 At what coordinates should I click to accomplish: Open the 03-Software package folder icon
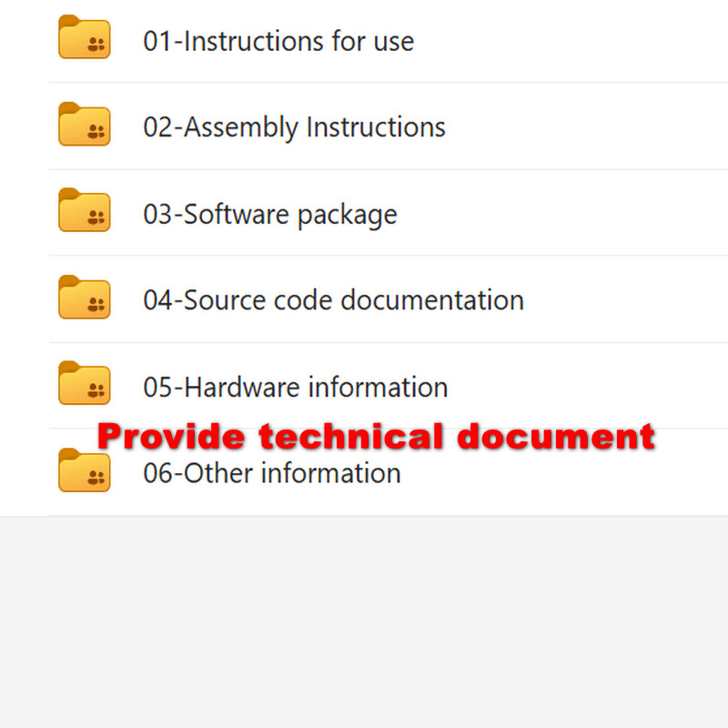click(84, 210)
